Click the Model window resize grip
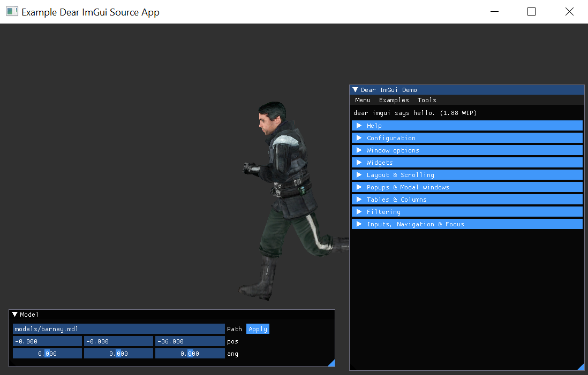The height and width of the screenshot is (375, 588). coord(331,363)
